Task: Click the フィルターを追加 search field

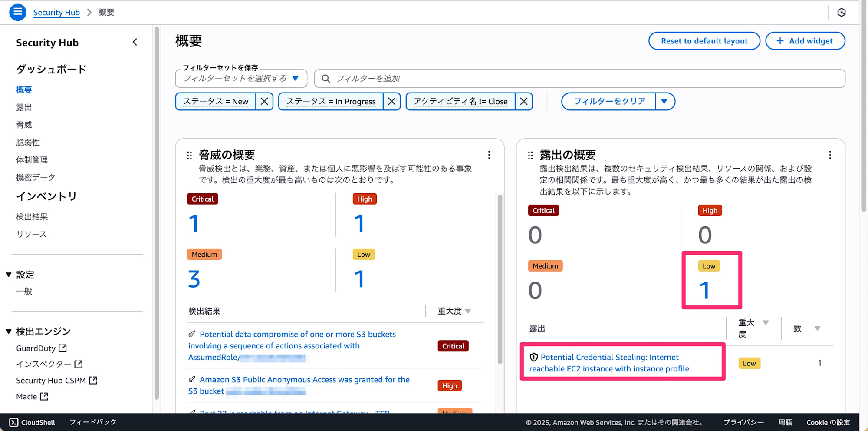Action: [580, 78]
